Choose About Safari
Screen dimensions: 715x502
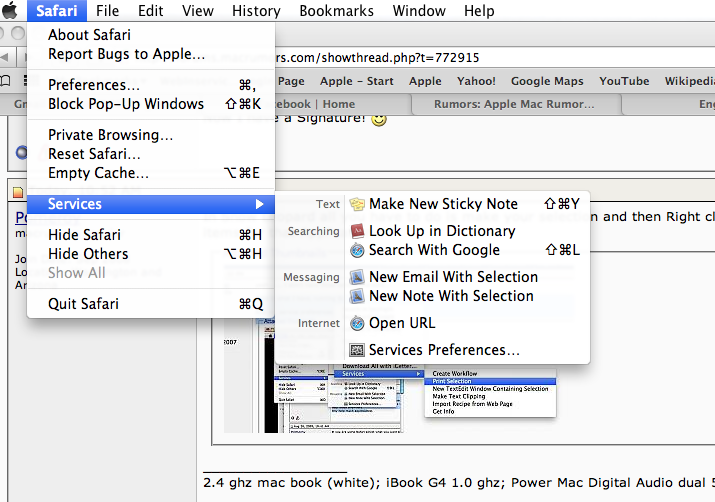(x=151, y=35)
